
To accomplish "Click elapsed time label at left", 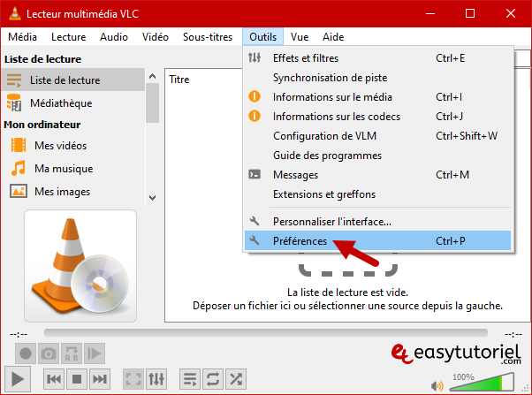I will 19,335.
